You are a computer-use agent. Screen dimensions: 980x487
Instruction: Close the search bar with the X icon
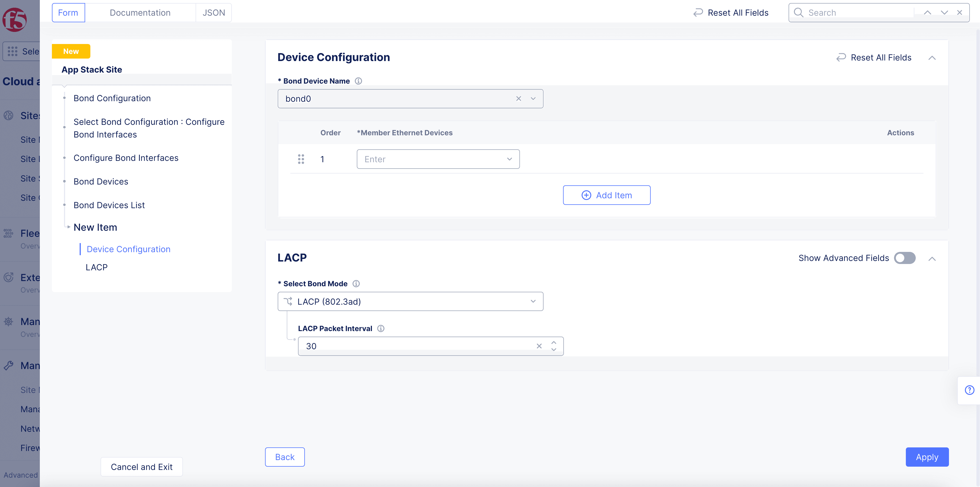(x=960, y=13)
